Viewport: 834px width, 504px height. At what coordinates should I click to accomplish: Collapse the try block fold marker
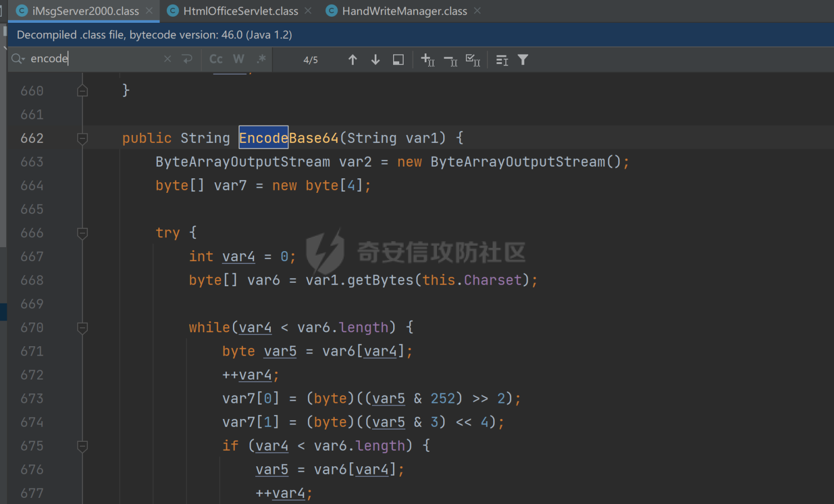[82, 233]
